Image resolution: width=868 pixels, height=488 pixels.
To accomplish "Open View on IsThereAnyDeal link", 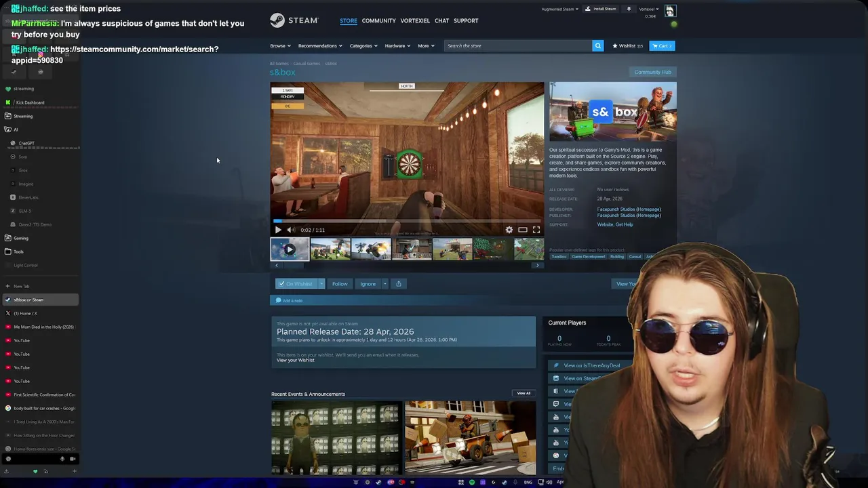I will point(591,365).
